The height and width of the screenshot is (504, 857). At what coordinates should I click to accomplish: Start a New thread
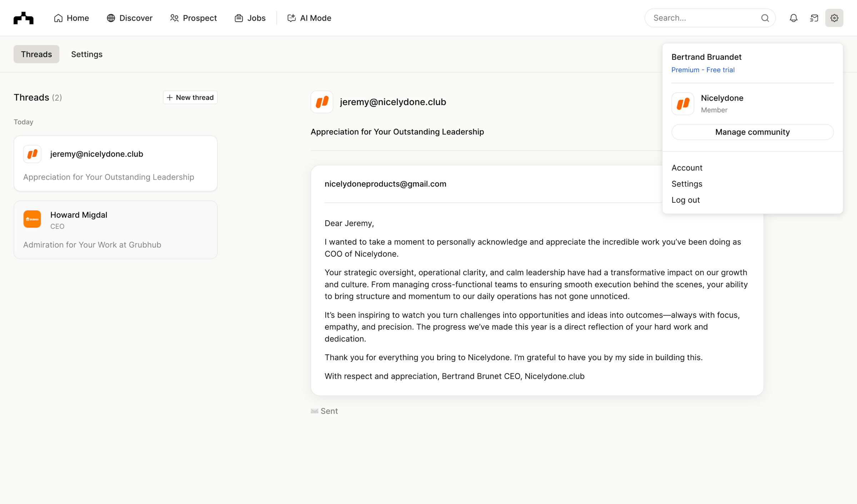(190, 97)
